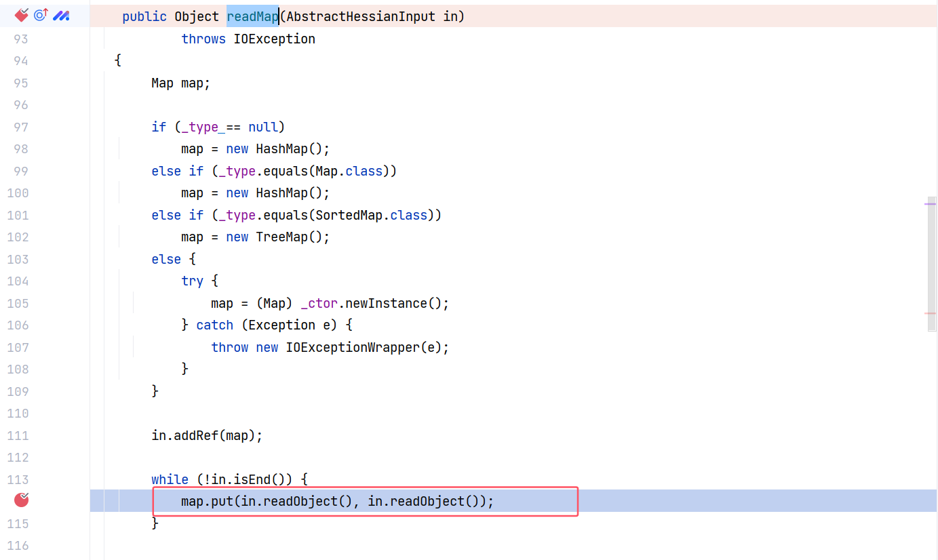The image size is (938, 560).
Task: Click line number 105 in gutter
Action: click(x=18, y=303)
